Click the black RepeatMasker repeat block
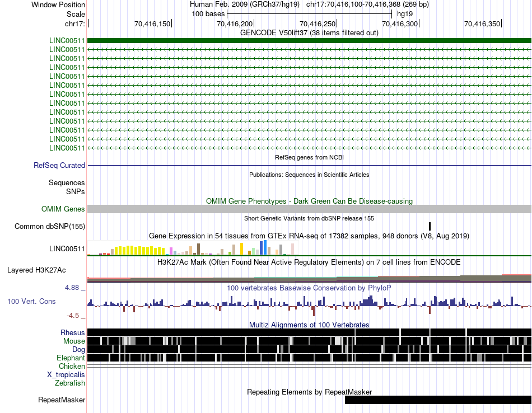 [438, 400]
